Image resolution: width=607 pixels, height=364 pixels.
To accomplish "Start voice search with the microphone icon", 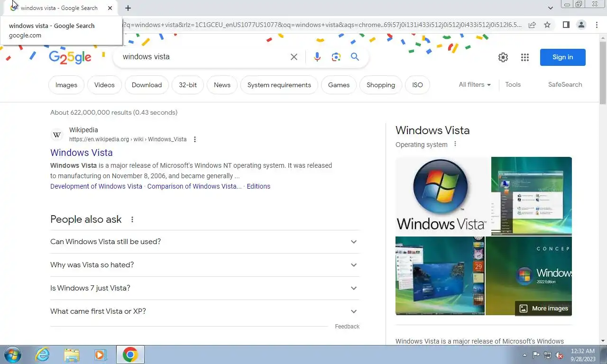I will coord(317,57).
